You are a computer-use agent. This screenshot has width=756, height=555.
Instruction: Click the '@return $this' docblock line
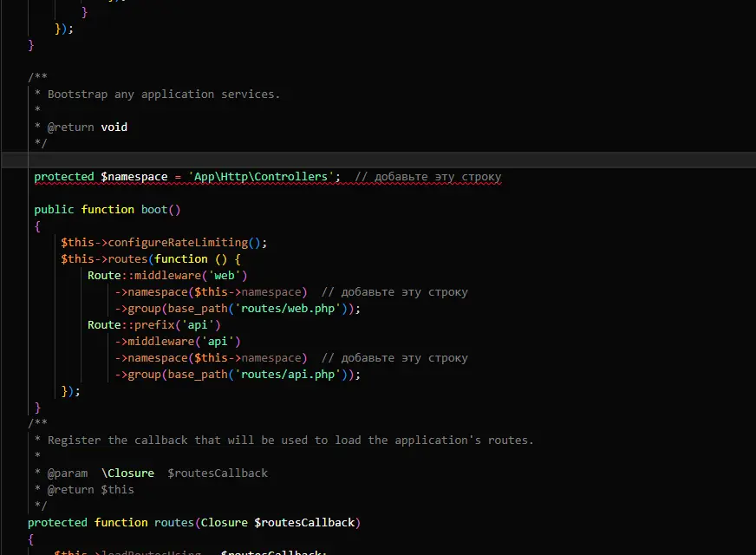pyautogui.click(x=91, y=490)
